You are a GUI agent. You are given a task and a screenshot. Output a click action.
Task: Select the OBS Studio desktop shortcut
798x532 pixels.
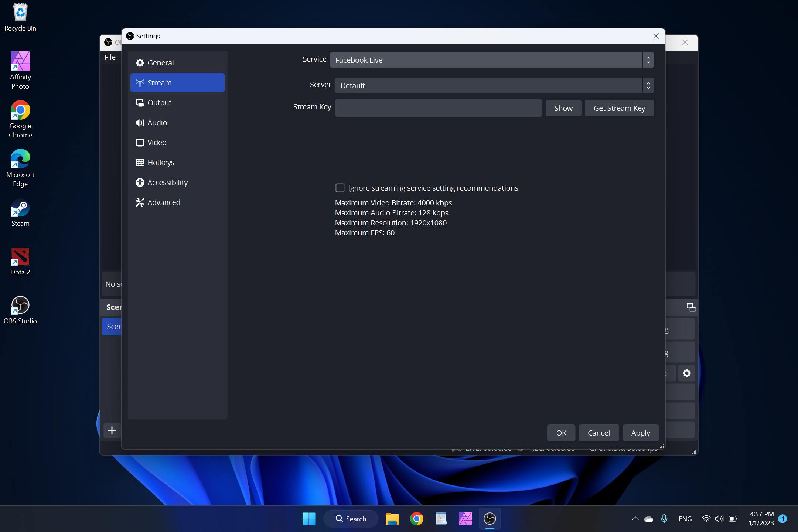tap(20, 310)
